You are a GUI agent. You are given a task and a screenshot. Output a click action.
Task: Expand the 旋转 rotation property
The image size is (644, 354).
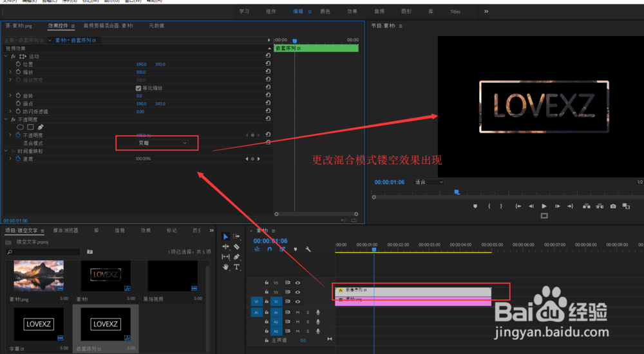(10, 95)
